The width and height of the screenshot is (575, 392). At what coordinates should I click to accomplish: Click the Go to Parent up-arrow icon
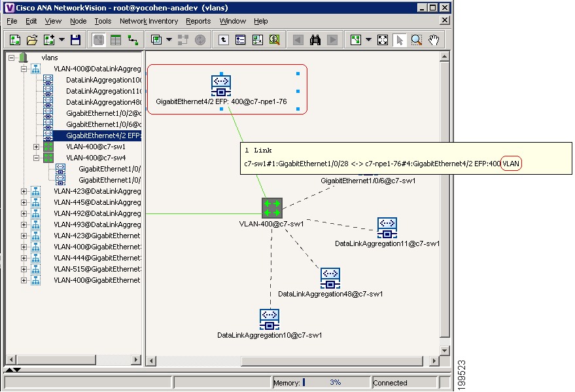tap(223, 40)
